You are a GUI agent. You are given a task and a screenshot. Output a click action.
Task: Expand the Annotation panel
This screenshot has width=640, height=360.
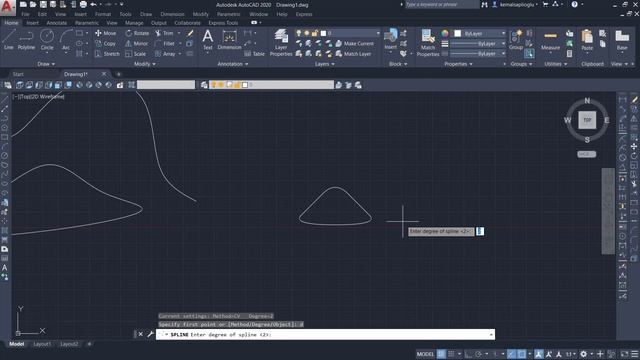[233, 64]
